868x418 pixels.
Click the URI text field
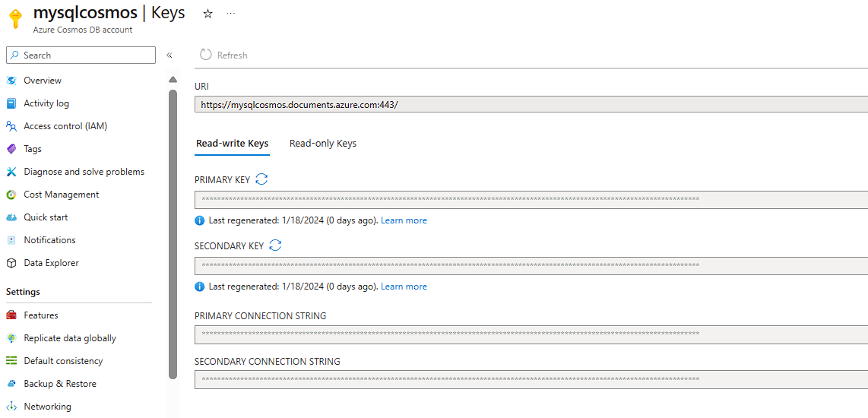[x=531, y=104]
